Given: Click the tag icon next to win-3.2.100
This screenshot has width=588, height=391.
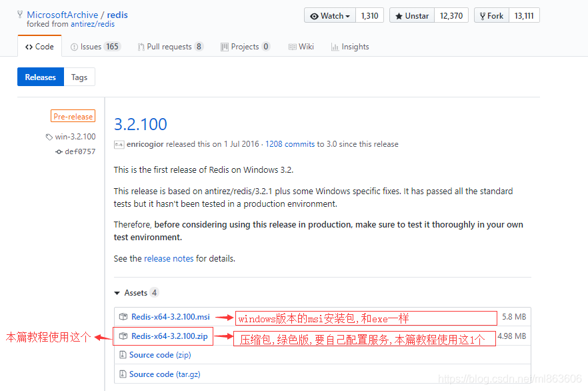Looking at the screenshot, I should pos(49,137).
